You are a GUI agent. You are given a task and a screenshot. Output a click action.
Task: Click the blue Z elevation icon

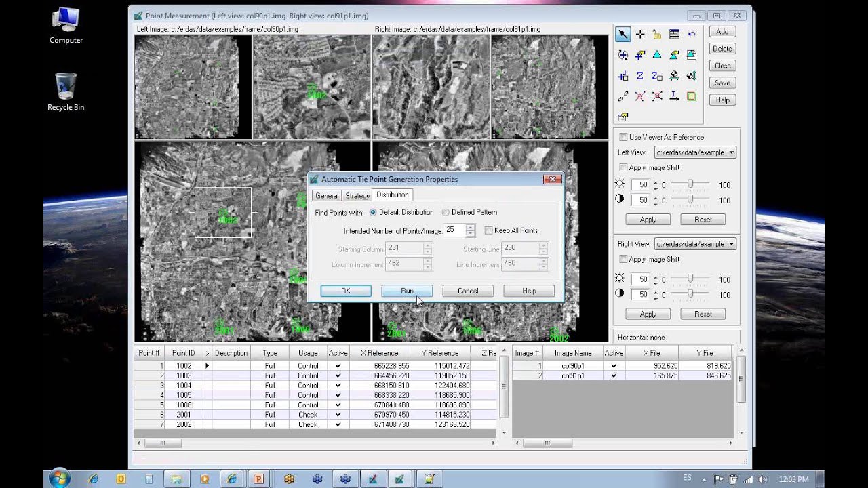point(640,76)
